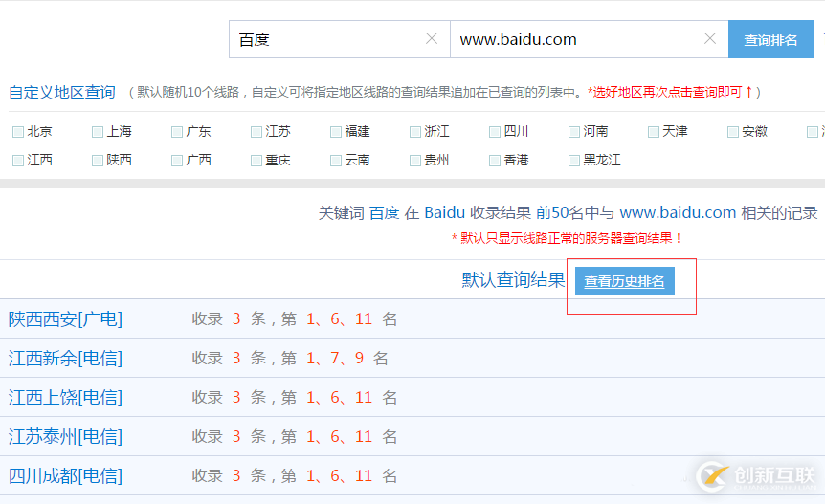Click the red 默认只显示线路正常 notice text
This screenshot has height=504, width=825.
567,238
